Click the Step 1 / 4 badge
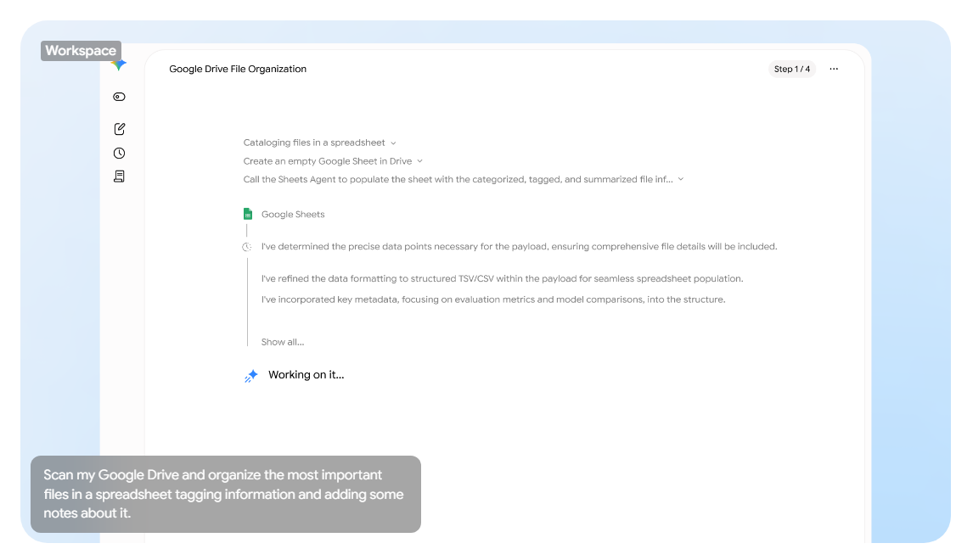 coord(792,69)
